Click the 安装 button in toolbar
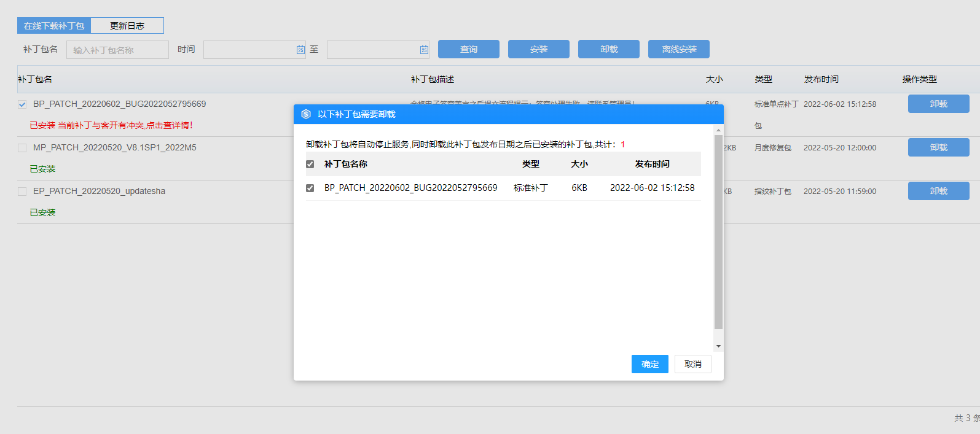The image size is (980, 434). point(538,49)
